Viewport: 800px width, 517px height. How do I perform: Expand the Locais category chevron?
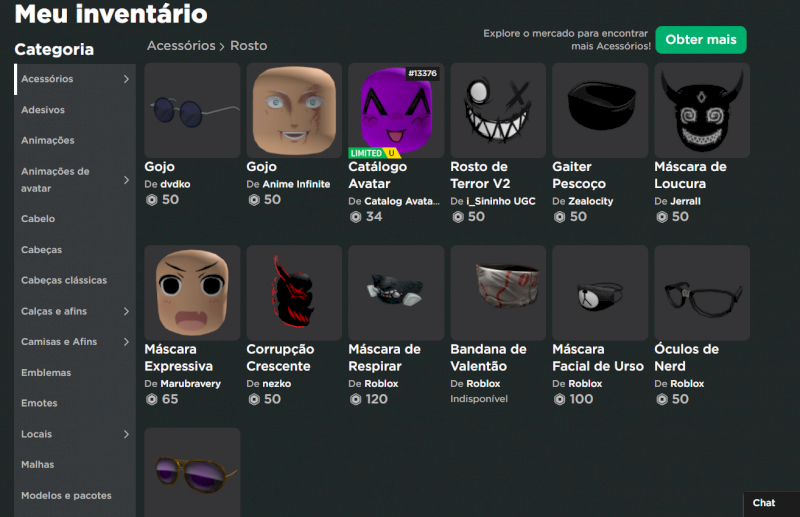(126, 434)
